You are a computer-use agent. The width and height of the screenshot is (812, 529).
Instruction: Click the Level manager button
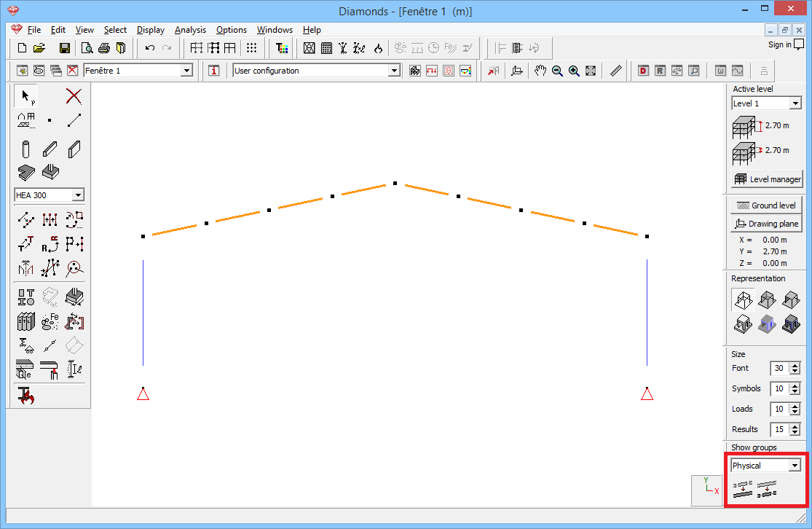click(767, 179)
